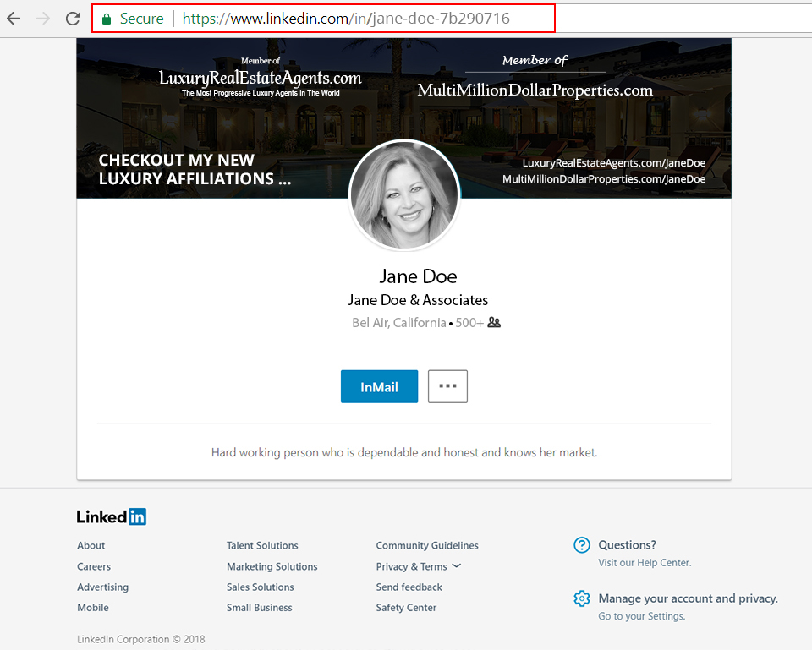Open the About footer link
This screenshot has height=650, width=812.
pyautogui.click(x=91, y=545)
